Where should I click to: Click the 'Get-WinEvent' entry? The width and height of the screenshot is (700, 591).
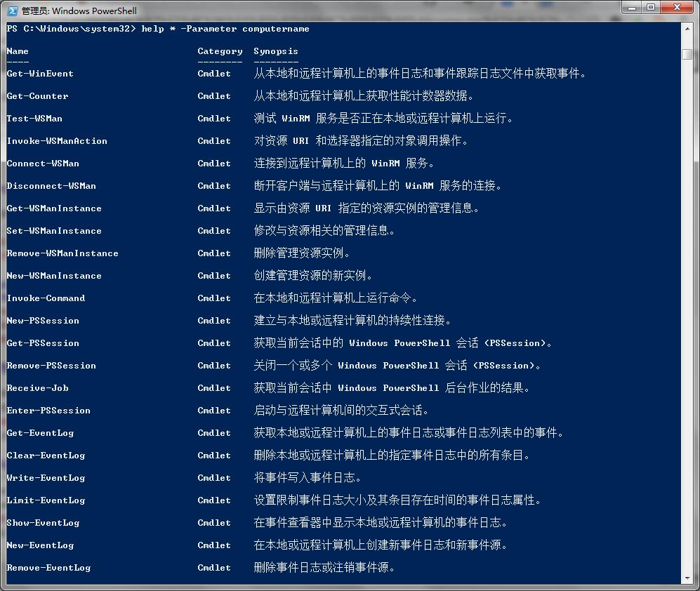coord(40,74)
